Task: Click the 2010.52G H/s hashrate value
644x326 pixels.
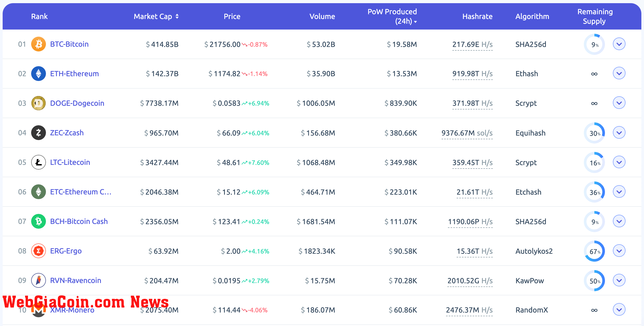Action: pos(470,281)
